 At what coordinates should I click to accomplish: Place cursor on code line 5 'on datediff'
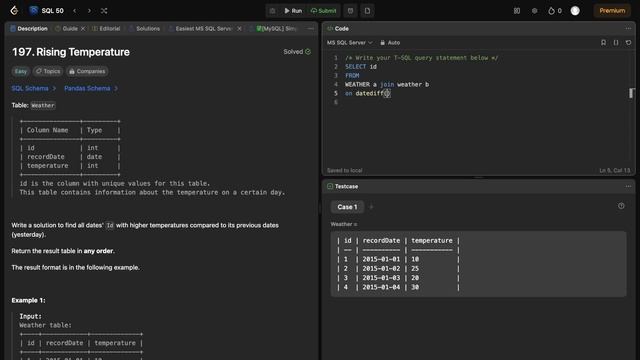point(367,93)
